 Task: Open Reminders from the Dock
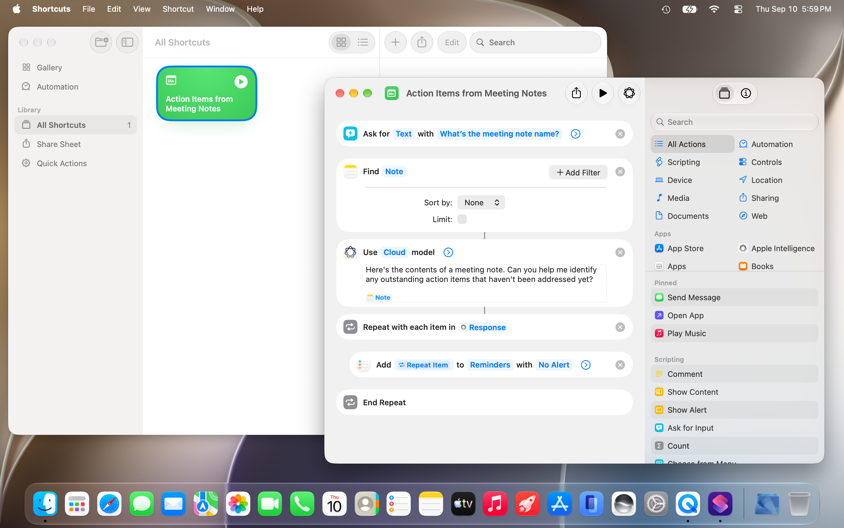pos(398,504)
